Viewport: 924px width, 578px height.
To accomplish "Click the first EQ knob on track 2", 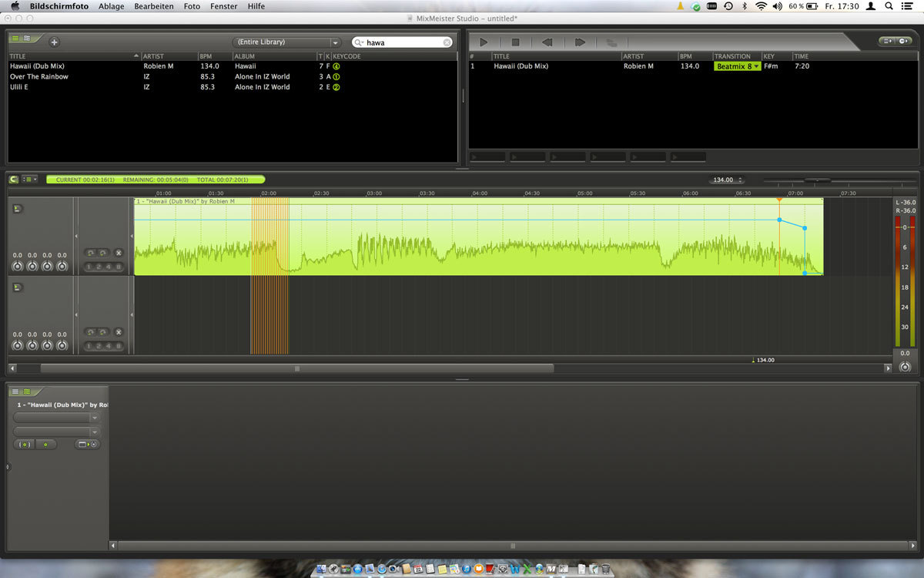I will click(17, 345).
